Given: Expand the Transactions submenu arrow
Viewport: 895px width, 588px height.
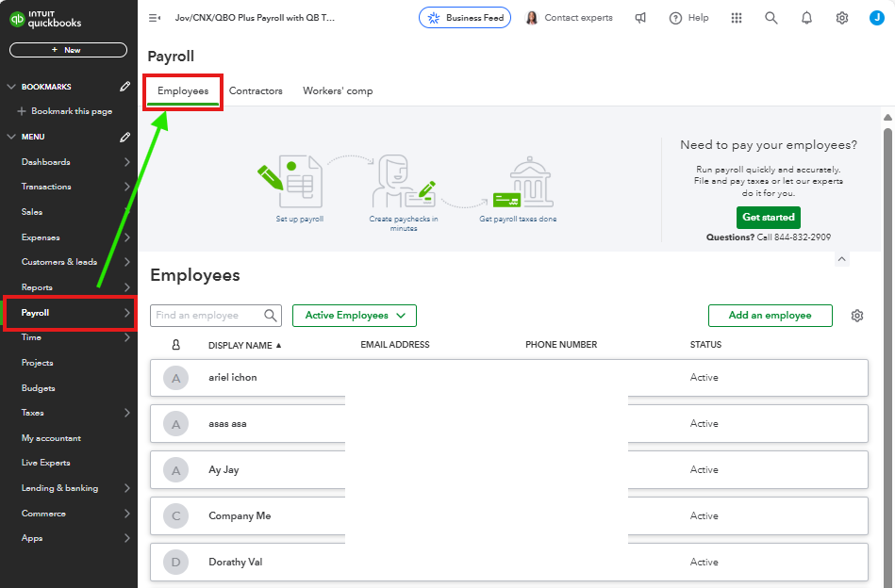Looking at the screenshot, I should 126,187.
